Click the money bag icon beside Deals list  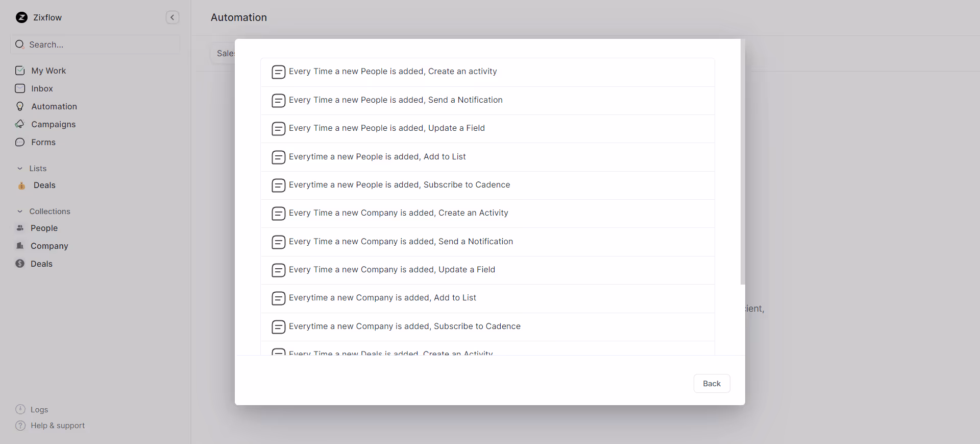coord(21,185)
